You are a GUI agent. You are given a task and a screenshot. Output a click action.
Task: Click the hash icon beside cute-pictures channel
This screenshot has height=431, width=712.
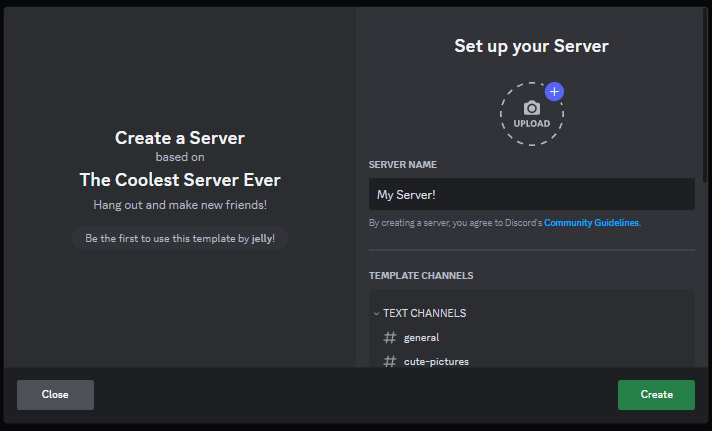click(x=390, y=362)
